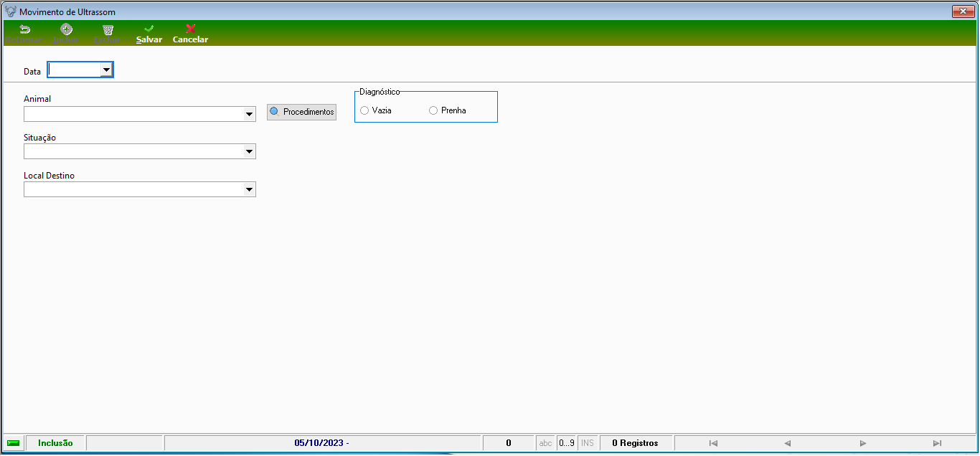Select the Prenha diagnosis option
The height and width of the screenshot is (456, 980).
tap(448, 110)
